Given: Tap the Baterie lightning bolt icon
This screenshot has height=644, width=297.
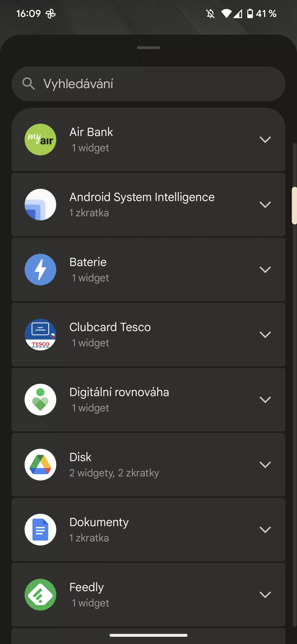Looking at the screenshot, I should (x=40, y=270).
